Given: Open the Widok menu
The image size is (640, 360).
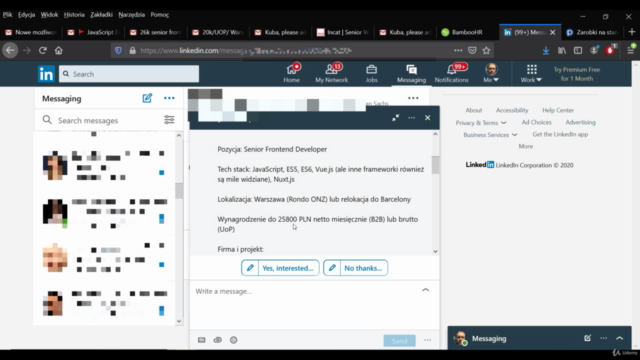Looking at the screenshot, I should tap(49, 15).
